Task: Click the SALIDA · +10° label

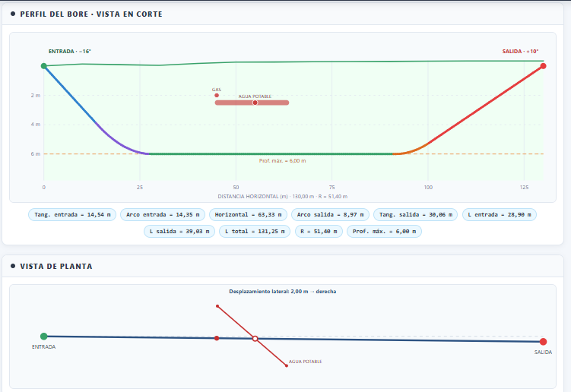Action: [x=520, y=52]
